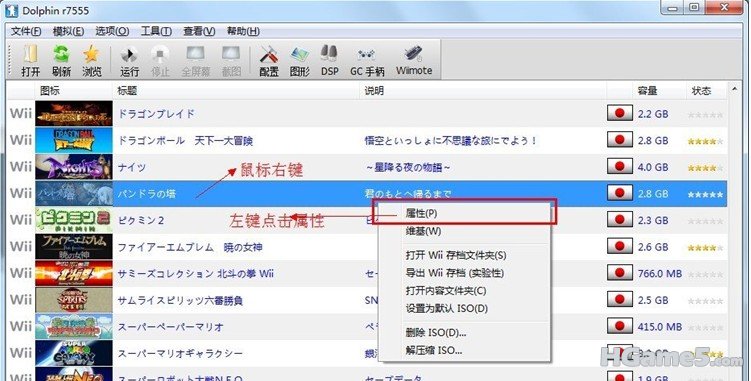Select the ドラゴンブレイド game row
The image size is (751, 381).
click(367, 114)
